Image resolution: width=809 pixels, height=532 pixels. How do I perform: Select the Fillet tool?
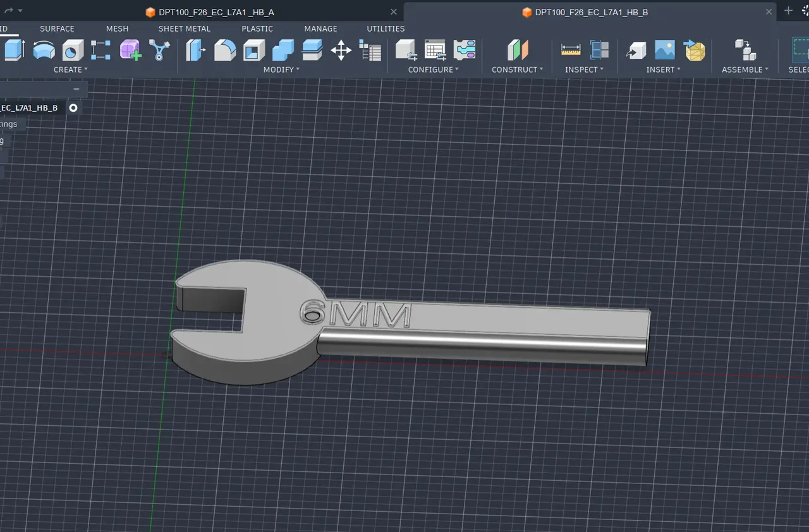(x=225, y=50)
